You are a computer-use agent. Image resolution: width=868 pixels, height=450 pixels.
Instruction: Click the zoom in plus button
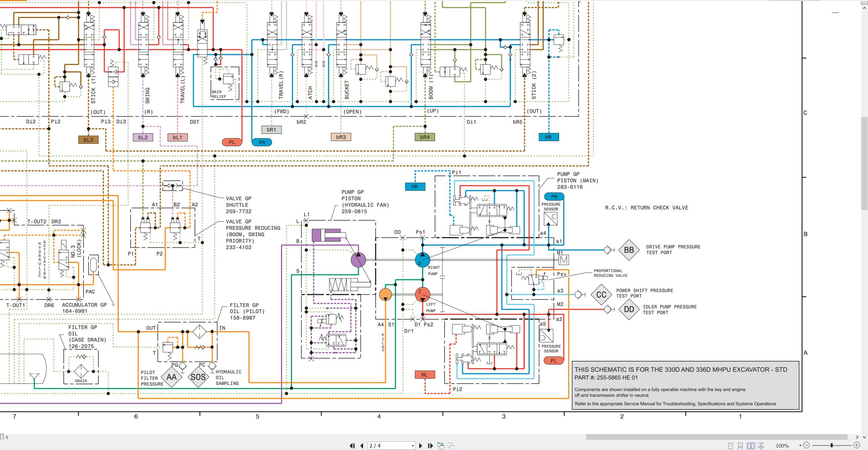tap(857, 445)
